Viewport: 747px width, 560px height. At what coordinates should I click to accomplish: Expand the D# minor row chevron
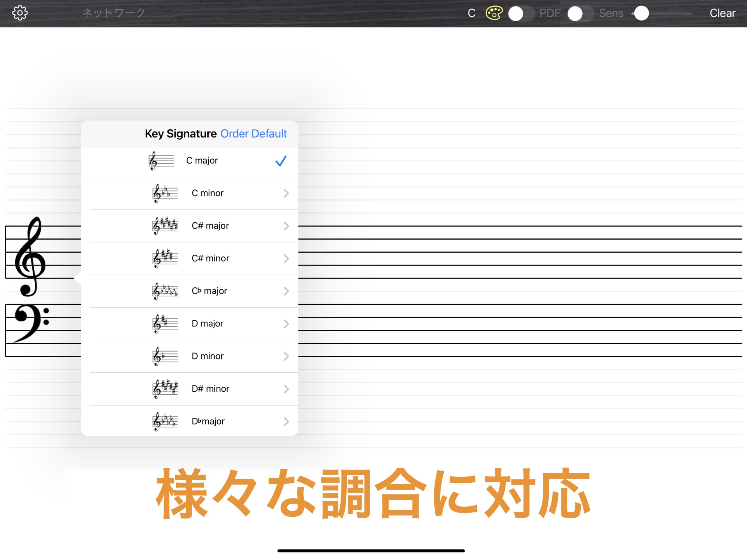(x=286, y=389)
